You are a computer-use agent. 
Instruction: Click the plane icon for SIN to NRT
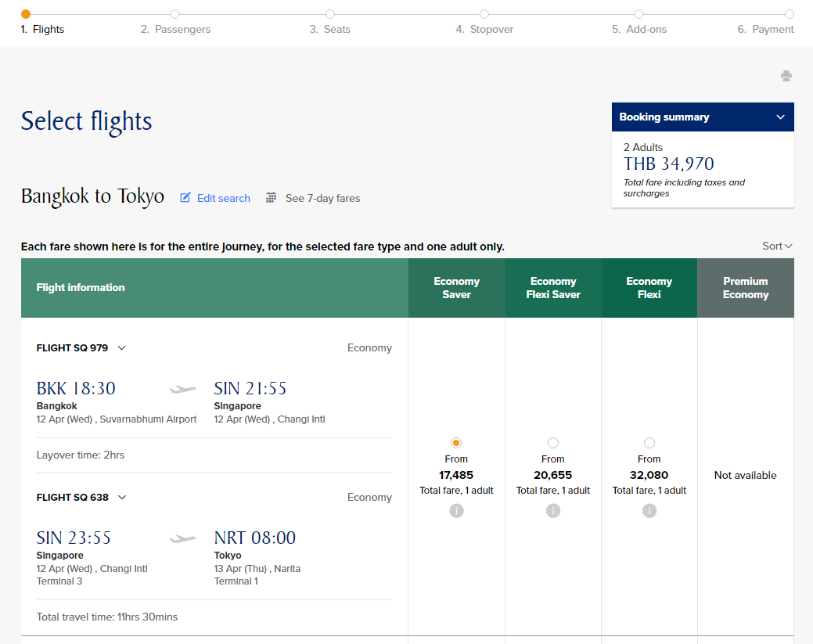[183, 538]
